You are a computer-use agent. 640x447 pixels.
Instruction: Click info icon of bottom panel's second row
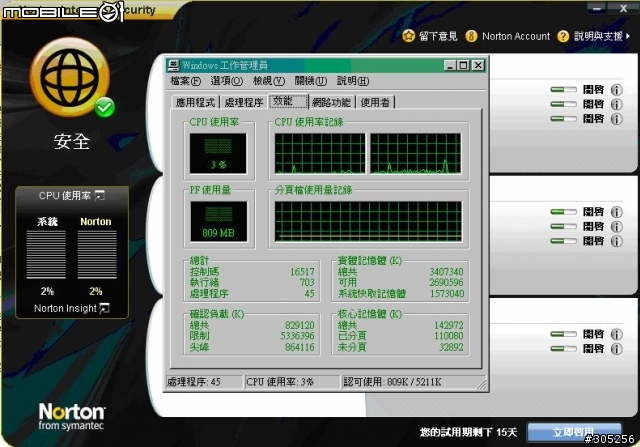(x=616, y=349)
